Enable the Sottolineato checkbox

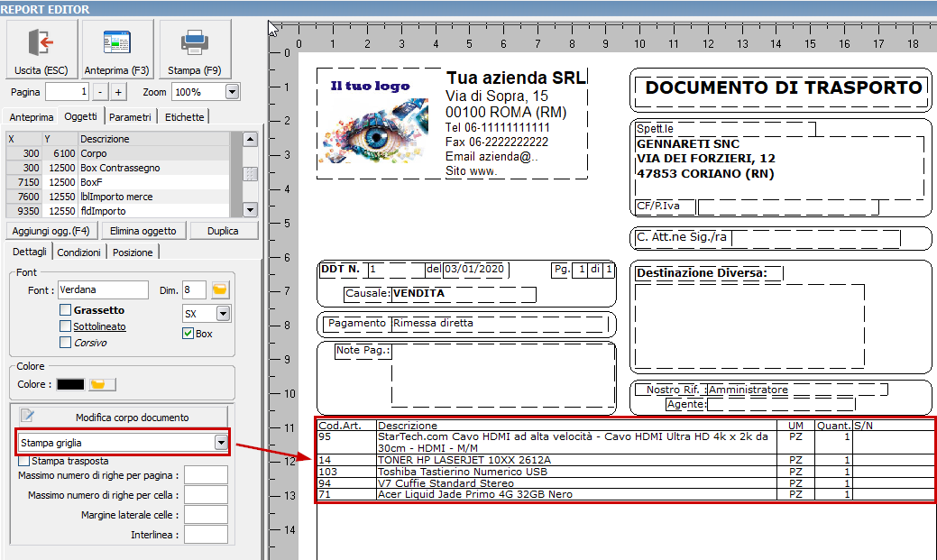click(66, 326)
